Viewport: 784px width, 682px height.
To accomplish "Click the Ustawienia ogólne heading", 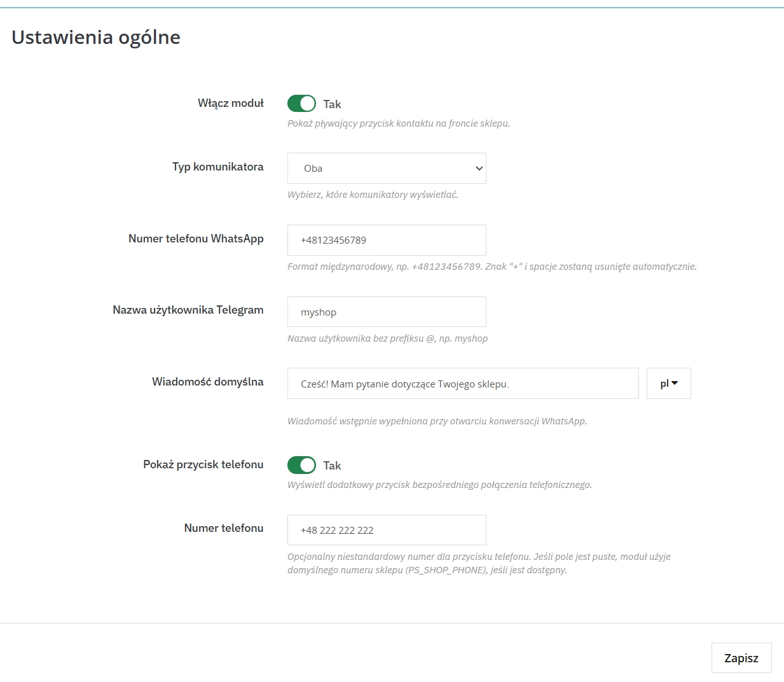I will click(x=96, y=38).
